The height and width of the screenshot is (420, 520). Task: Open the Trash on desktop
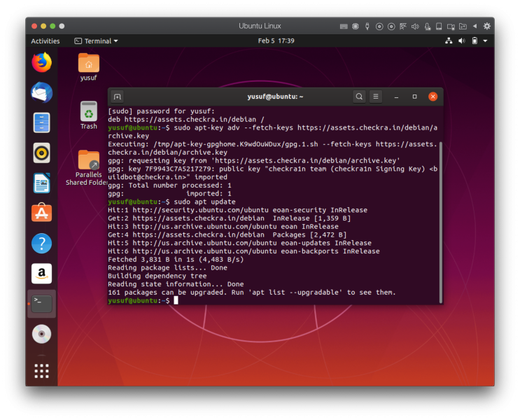(89, 112)
